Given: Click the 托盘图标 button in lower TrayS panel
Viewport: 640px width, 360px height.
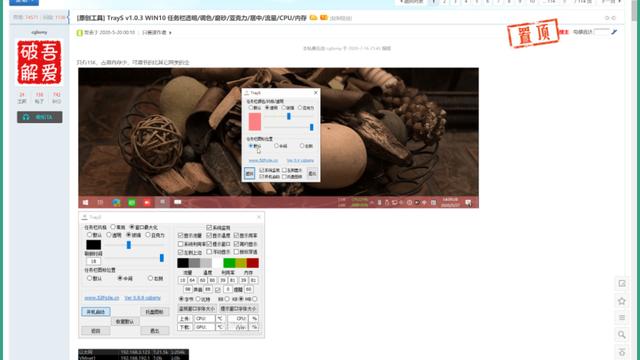Looking at the screenshot, I should tap(154, 312).
